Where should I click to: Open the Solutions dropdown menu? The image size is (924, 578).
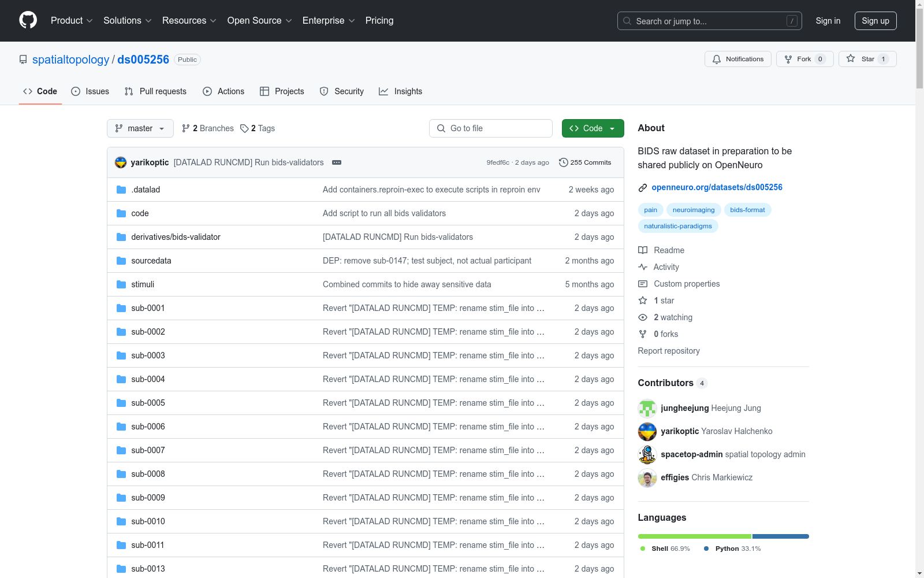pos(128,20)
